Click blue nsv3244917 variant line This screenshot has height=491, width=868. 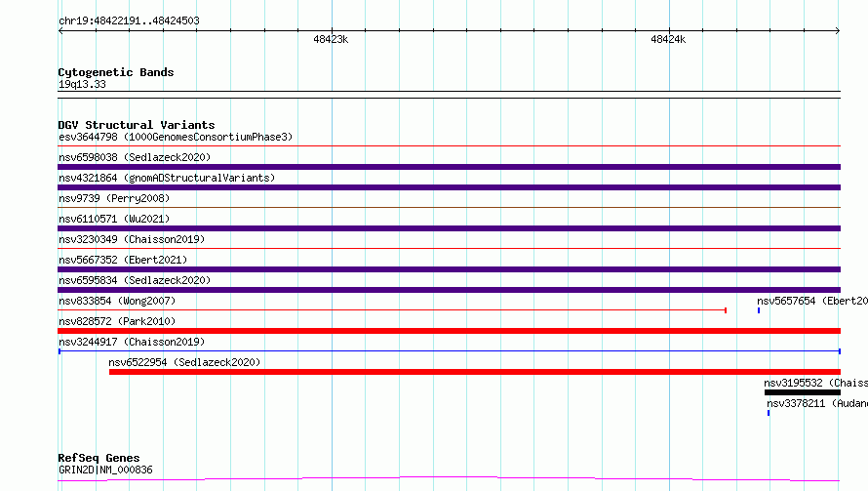click(450, 351)
